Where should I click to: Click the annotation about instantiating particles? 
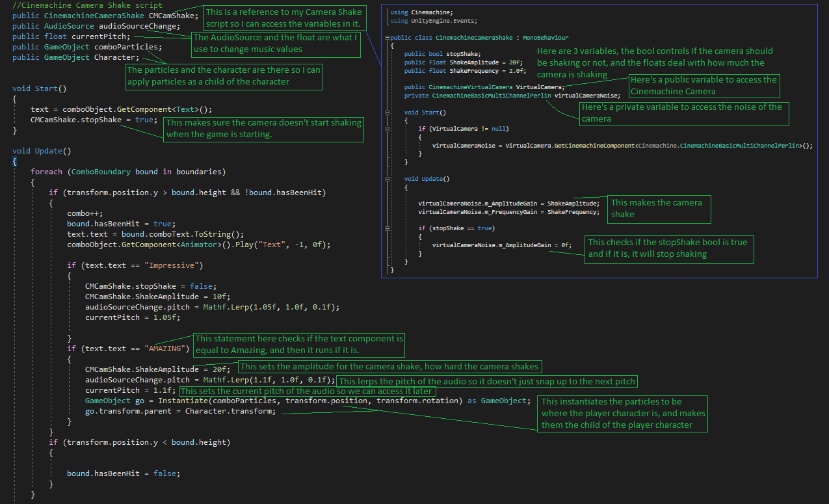coord(622,413)
